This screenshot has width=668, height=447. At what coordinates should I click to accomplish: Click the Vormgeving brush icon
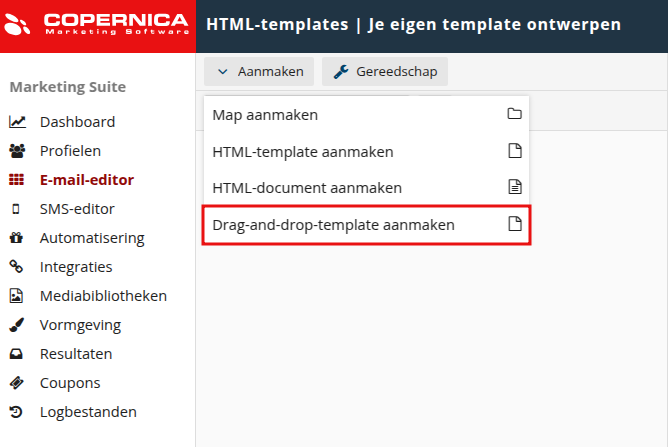point(17,325)
